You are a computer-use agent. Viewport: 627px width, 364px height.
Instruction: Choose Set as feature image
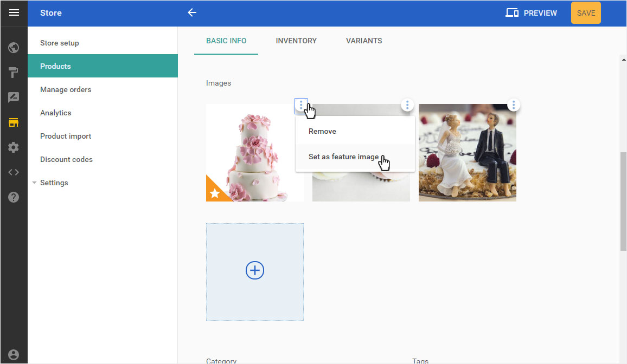pos(355,157)
